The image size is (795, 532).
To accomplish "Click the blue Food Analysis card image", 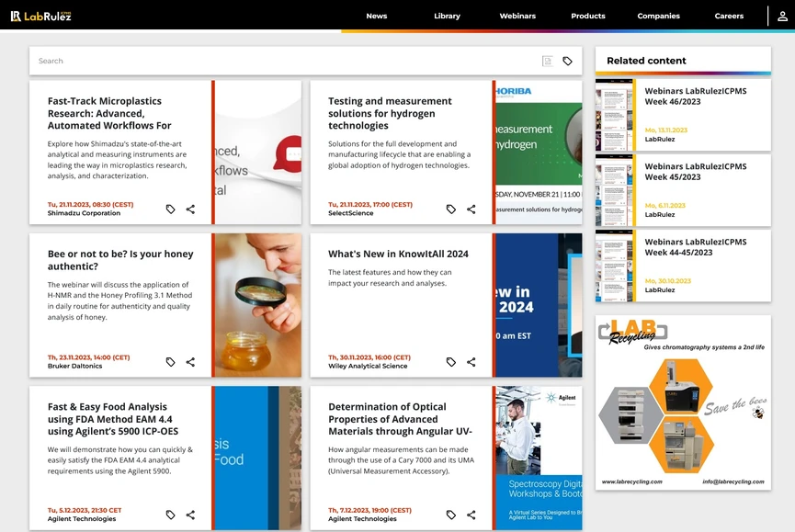I will (258, 458).
